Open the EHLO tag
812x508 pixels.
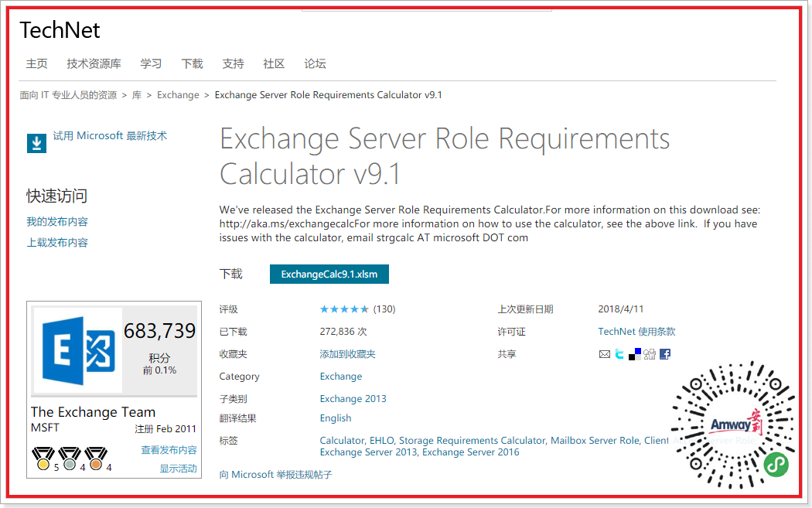tap(382, 440)
